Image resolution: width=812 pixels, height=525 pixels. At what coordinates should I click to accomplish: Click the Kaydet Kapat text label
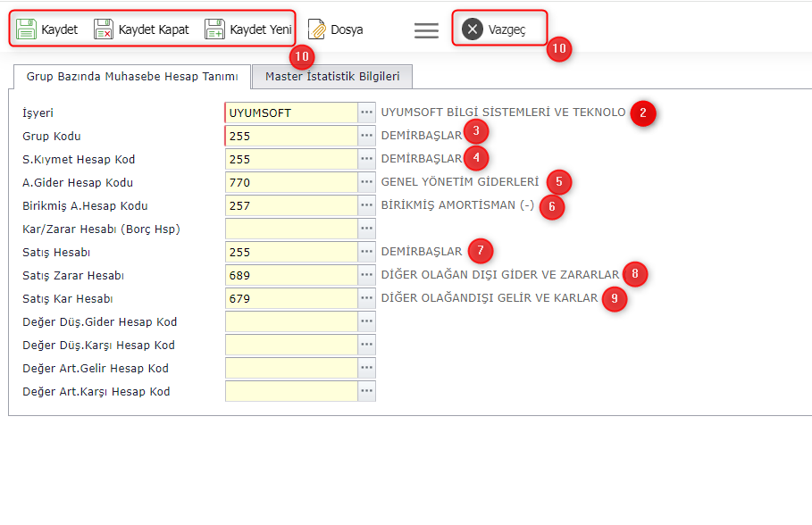154,29
